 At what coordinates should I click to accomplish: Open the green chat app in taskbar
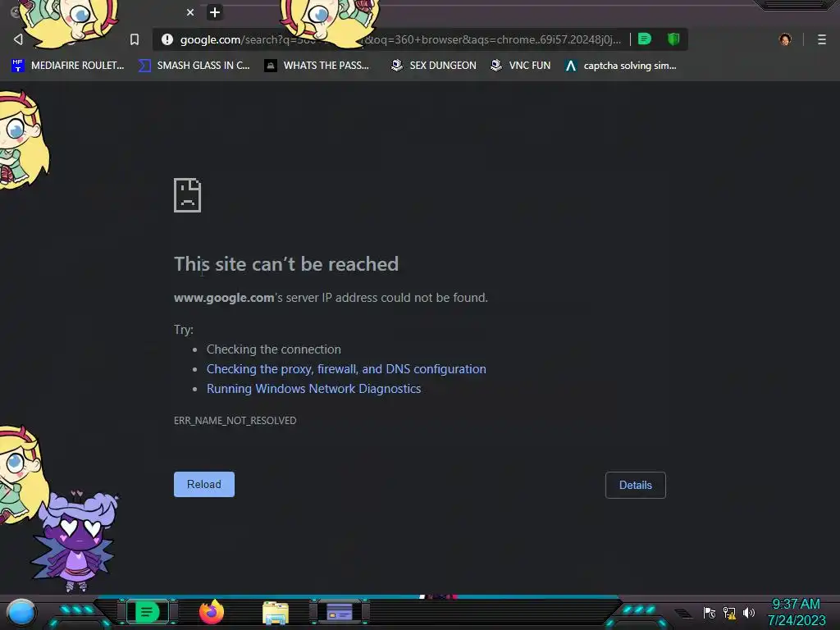(x=148, y=612)
